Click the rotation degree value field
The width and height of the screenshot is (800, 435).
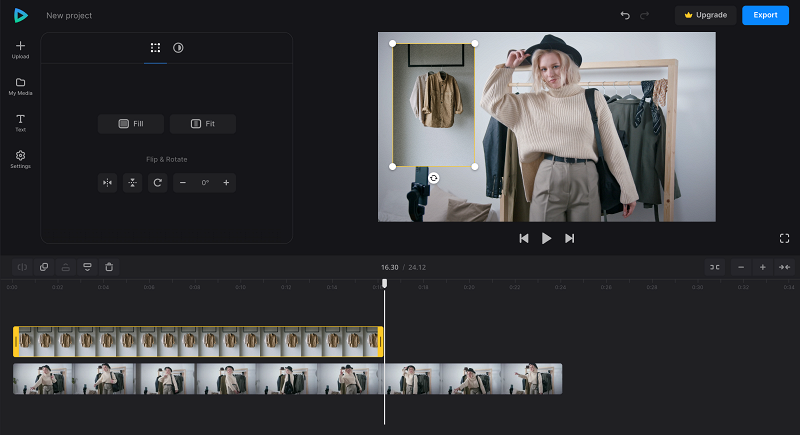coord(205,183)
